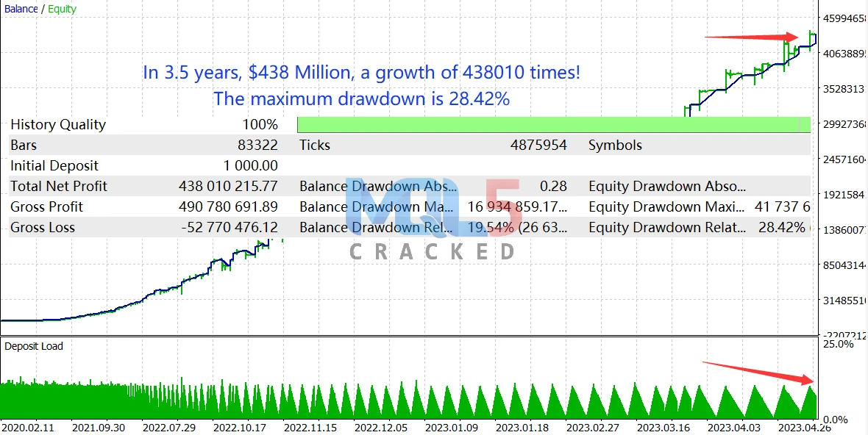Click the Ticks value 4875954
This screenshot has width=868, height=435.
(x=538, y=145)
